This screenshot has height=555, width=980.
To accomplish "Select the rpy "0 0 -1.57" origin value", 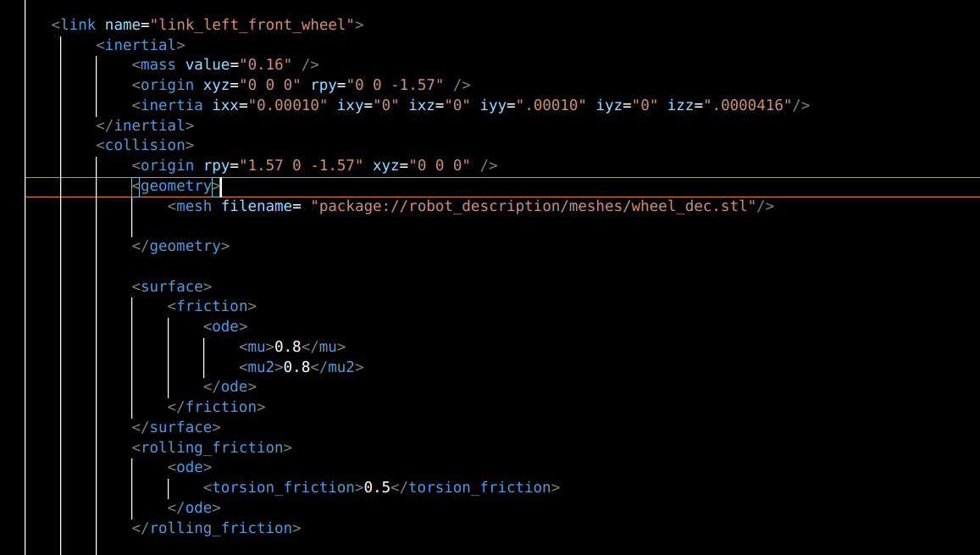I will pos(395,85).
